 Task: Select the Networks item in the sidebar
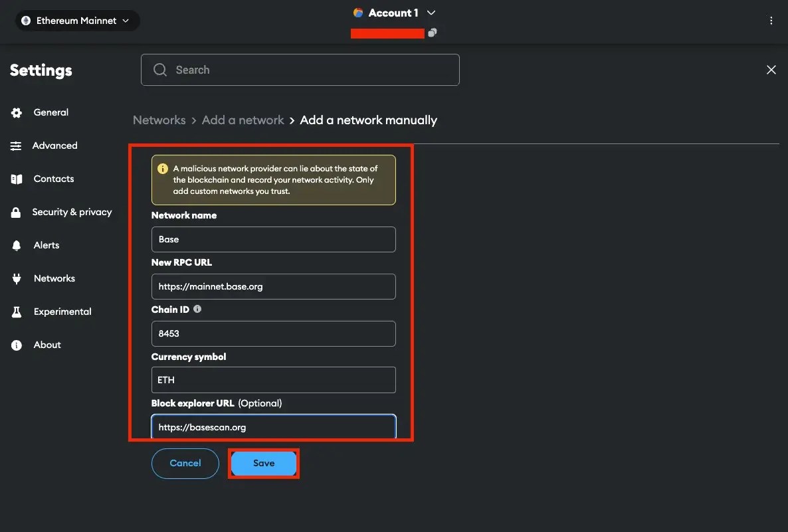17,278
